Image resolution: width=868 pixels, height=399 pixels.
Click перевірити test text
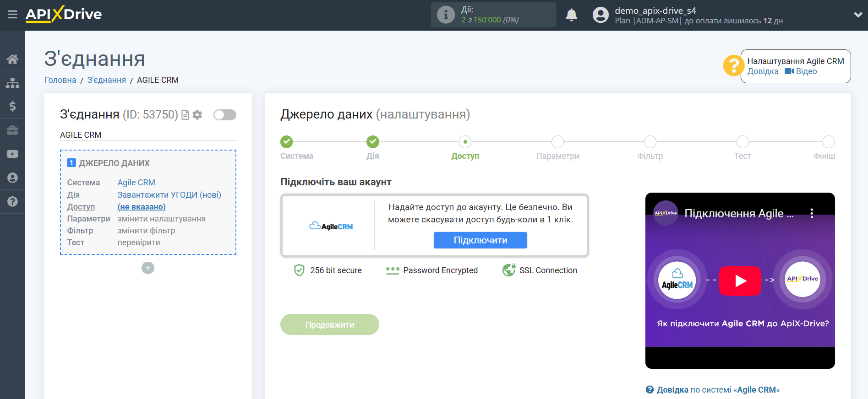139,243
